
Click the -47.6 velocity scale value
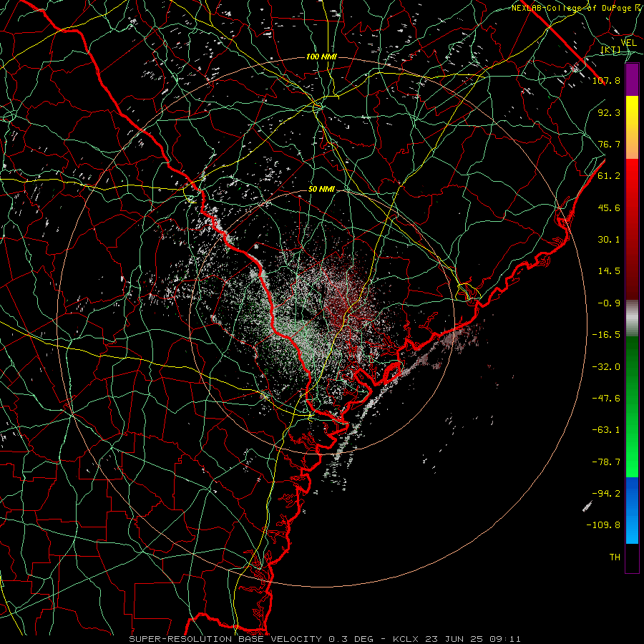606,399
